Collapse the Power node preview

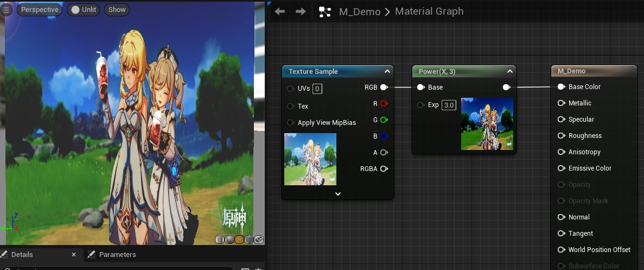click(x=509, y=72)
